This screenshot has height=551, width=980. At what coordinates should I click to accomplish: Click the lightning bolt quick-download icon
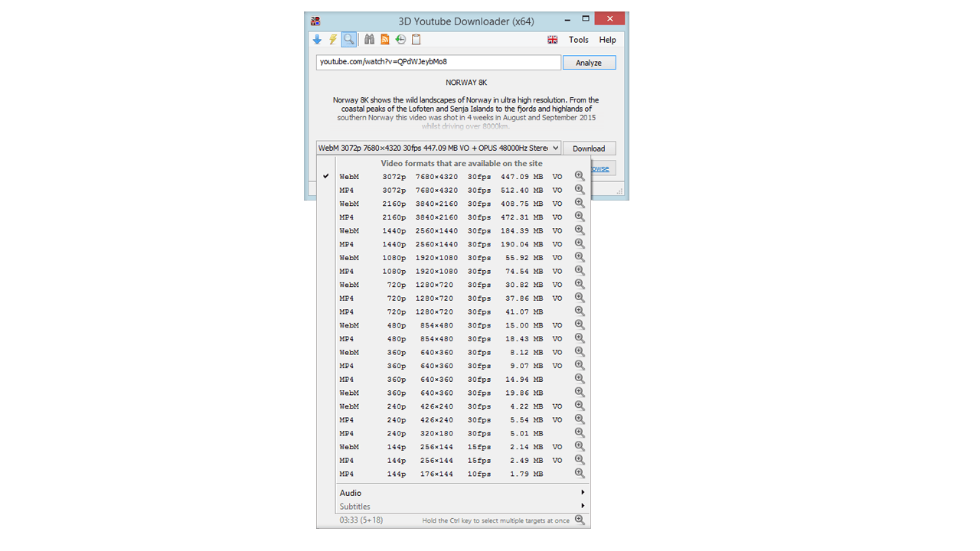332,39
